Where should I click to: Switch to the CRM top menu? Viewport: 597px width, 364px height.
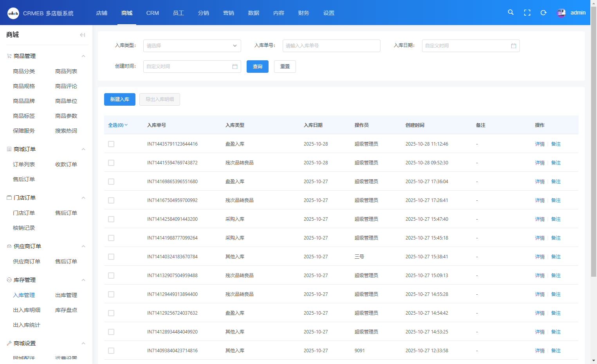pos(152,13)
